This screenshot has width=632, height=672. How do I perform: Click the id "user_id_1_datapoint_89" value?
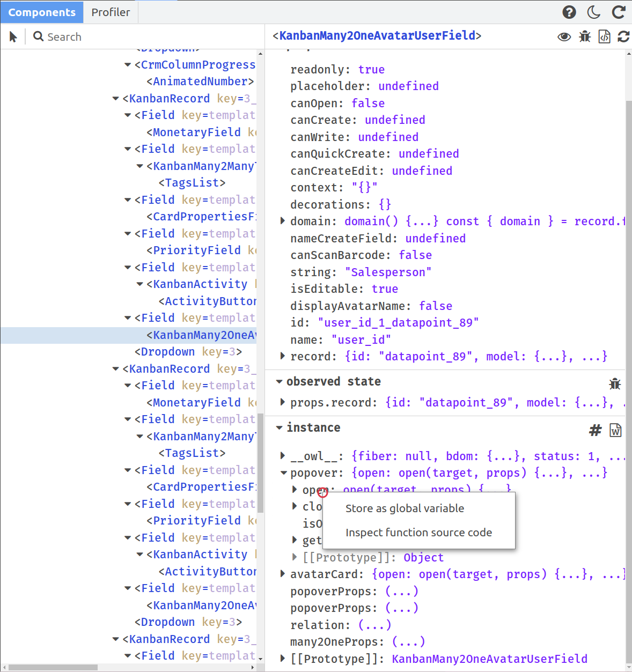point(398,323)
